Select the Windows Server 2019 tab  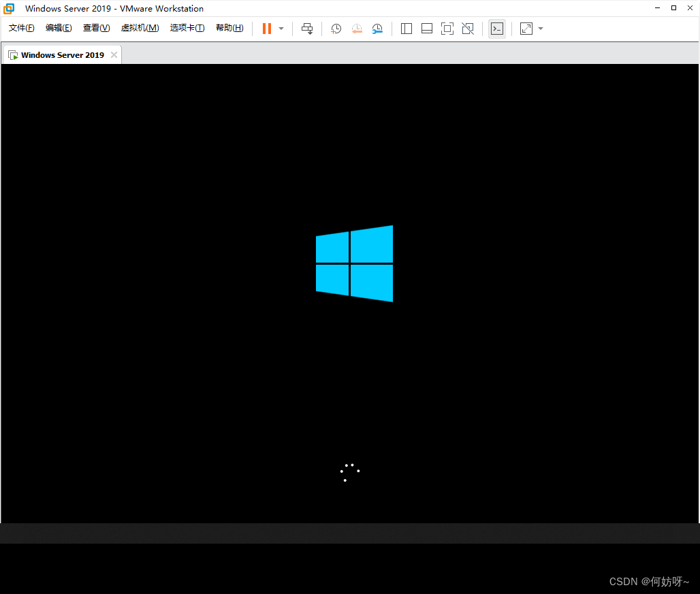click(63, 55)
